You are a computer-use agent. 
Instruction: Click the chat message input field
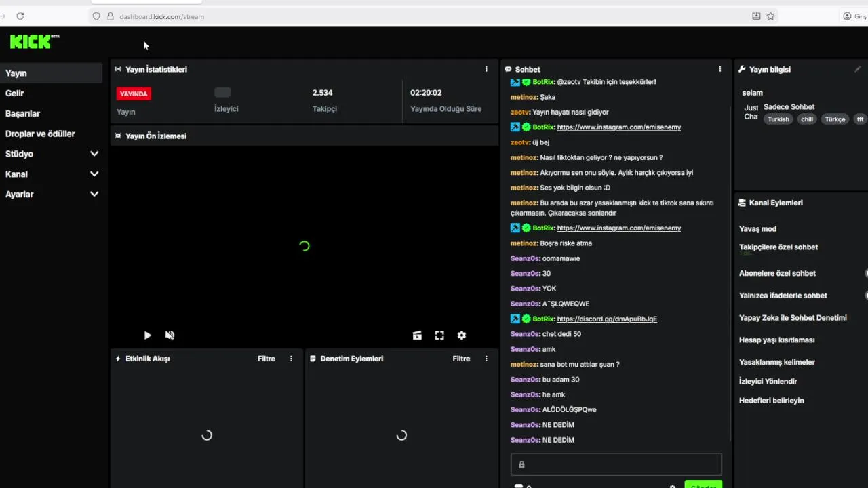click(616, 465)
